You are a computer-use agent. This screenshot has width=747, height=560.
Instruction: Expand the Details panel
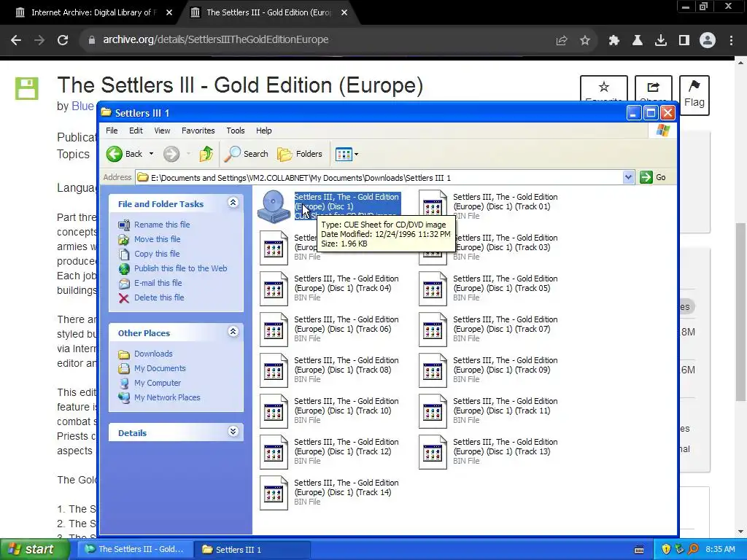(x=233, y=432)
